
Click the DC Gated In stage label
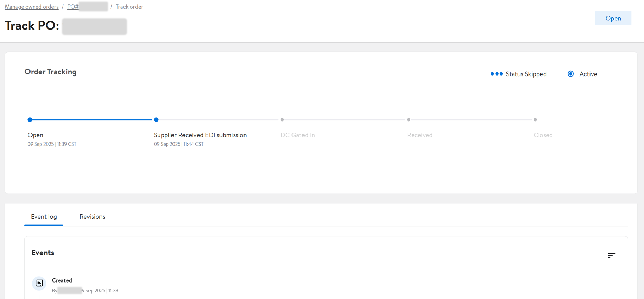pos(298,135)
